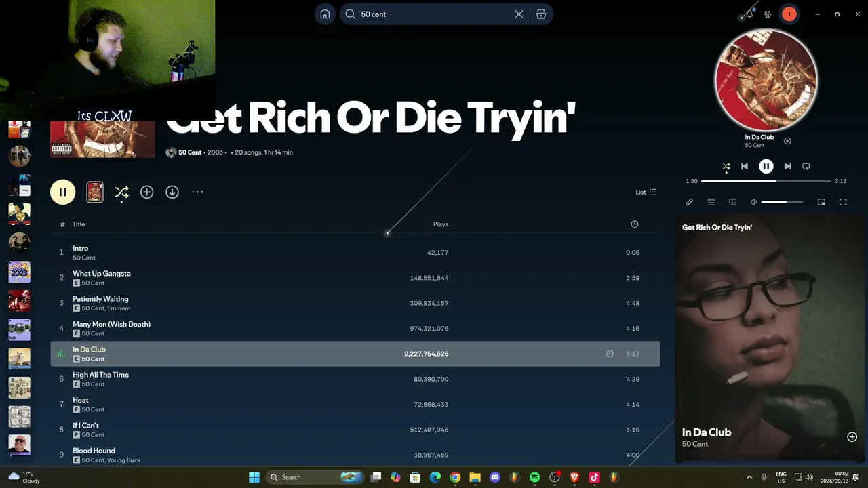The height and width of the screenshot is (488, 868).
Task: Clear the '50 cent' search text
Action: click(x=519, y=14)
